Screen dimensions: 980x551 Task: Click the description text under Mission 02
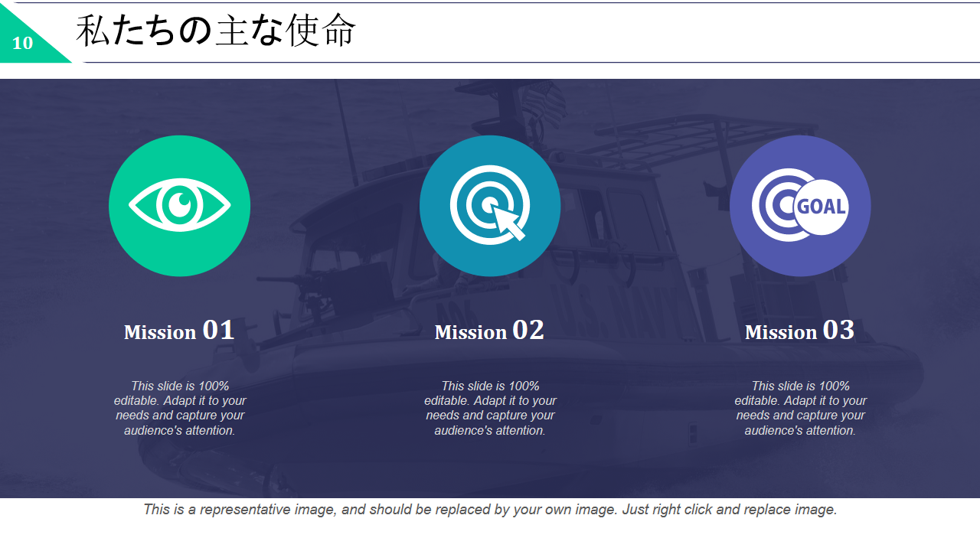(490, 408)
